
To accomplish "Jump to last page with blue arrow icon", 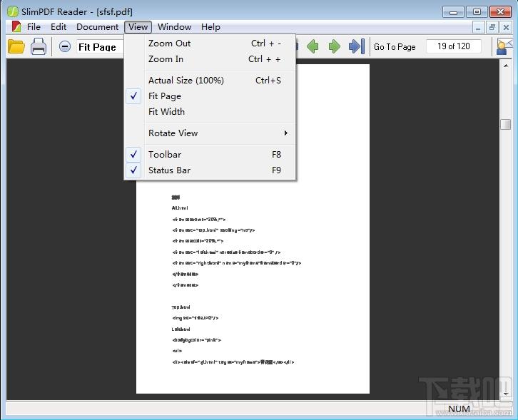I will click(x=357, y=46).
